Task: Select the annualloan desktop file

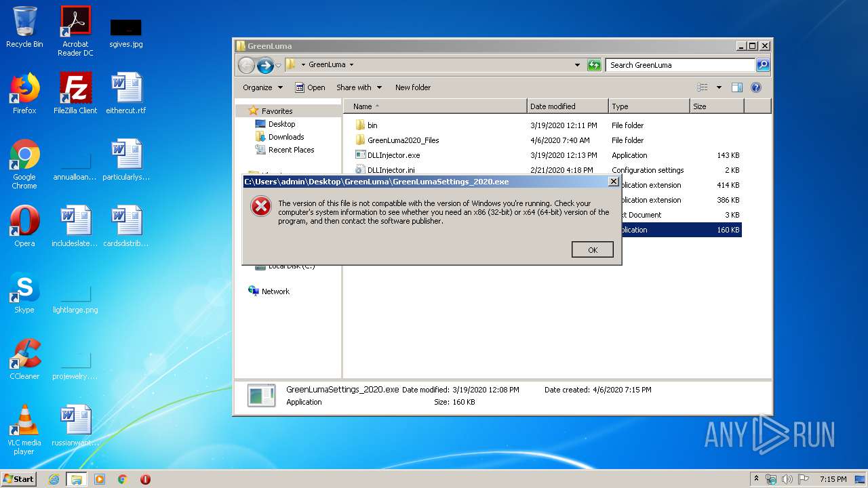Action: point(75,167)
